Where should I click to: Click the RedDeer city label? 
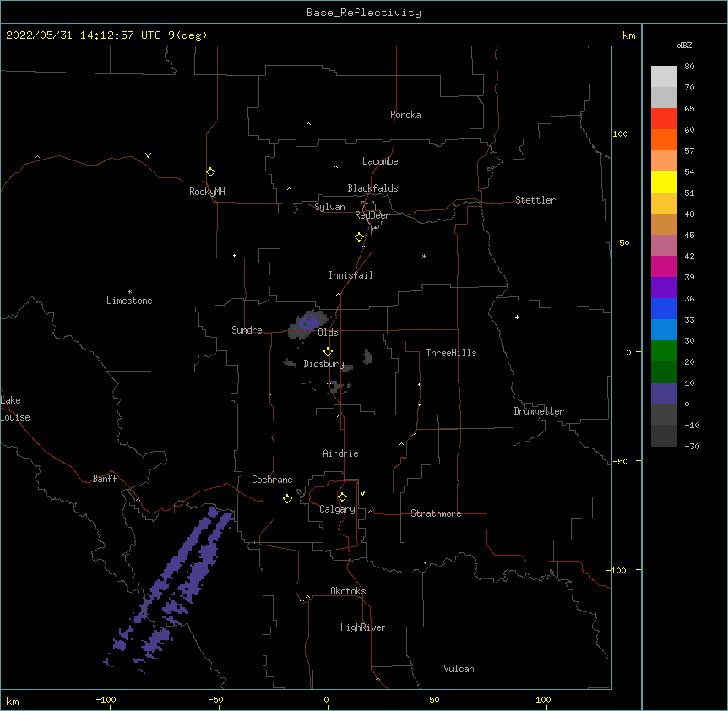point(372,215)
